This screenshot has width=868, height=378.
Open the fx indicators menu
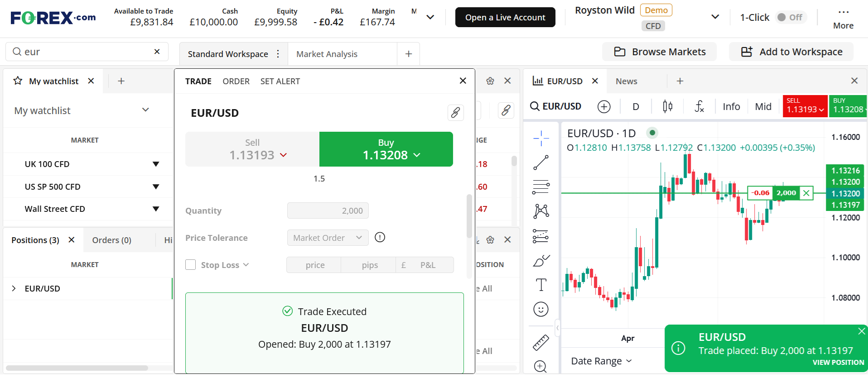pyautogui.click(x=699, y=106)
